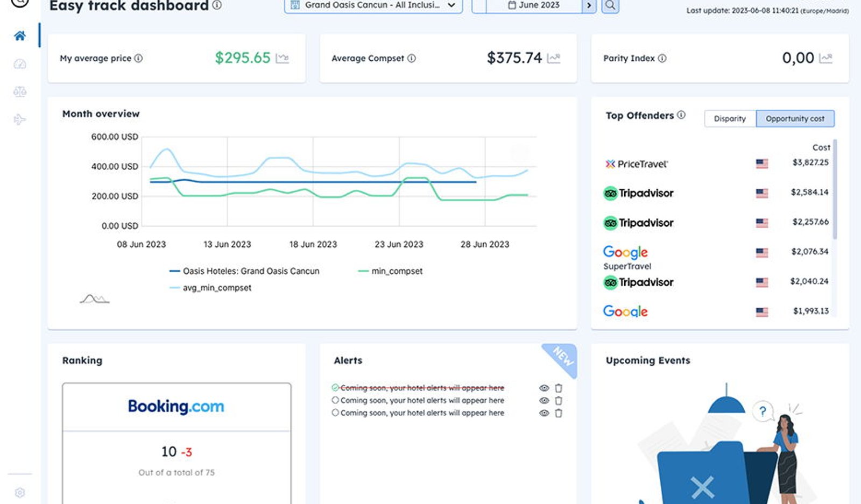Click the 13 Jun 2023 axis label

(x=227, y=244)
